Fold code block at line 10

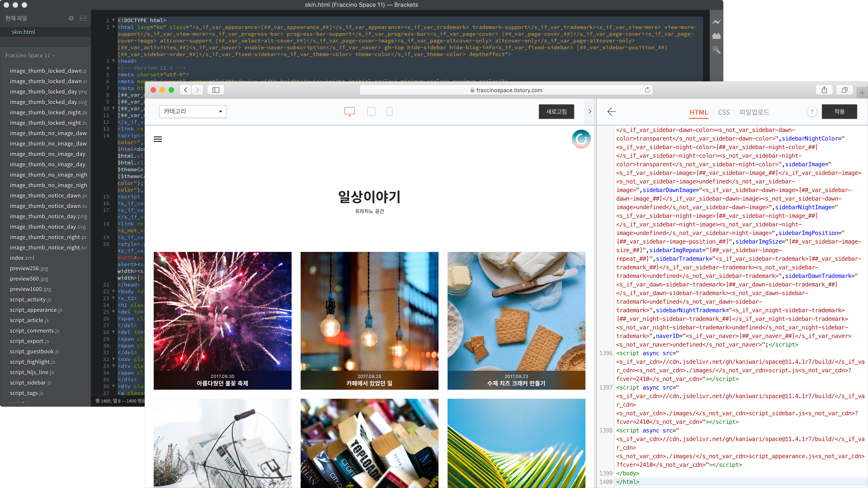click(x=113, y=108)
